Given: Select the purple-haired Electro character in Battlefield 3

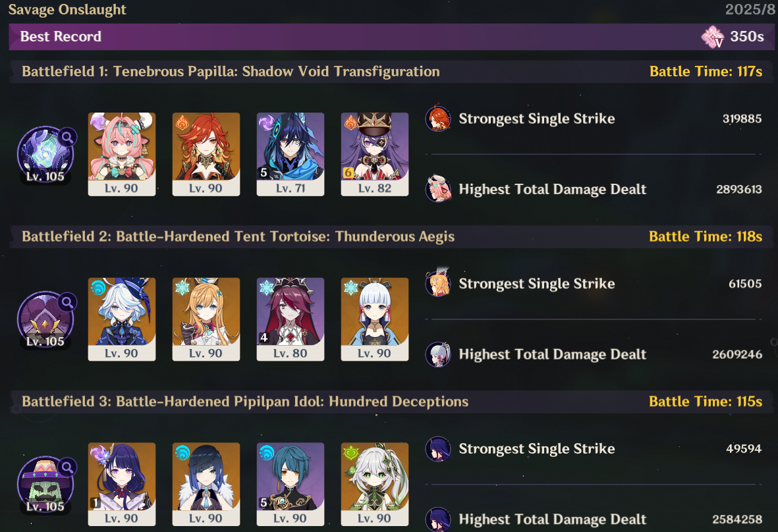Looking at the screenshot, I should [122, 485].
